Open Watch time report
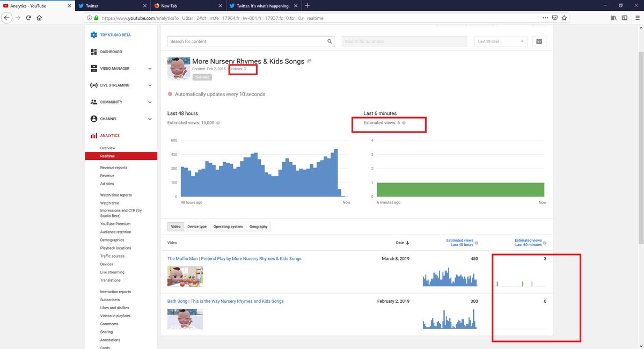 coord(109,203)
